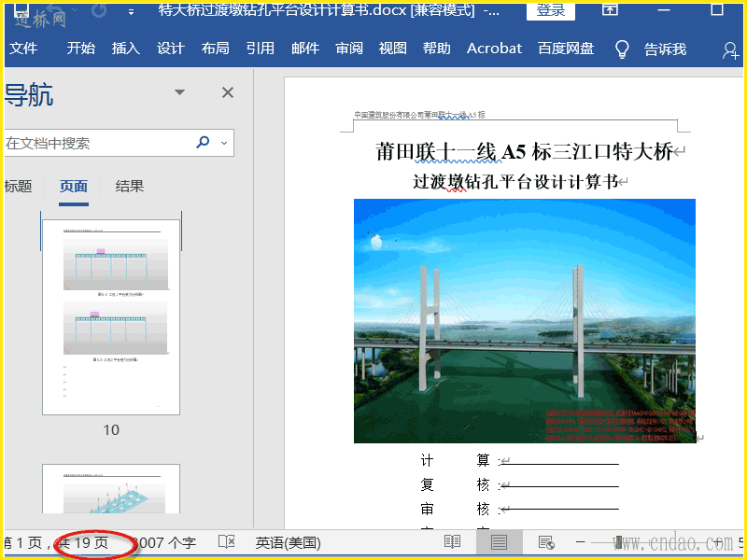Click the 告诉我 search box
Screen dimensions: 747x560
(x=665, y=49)
